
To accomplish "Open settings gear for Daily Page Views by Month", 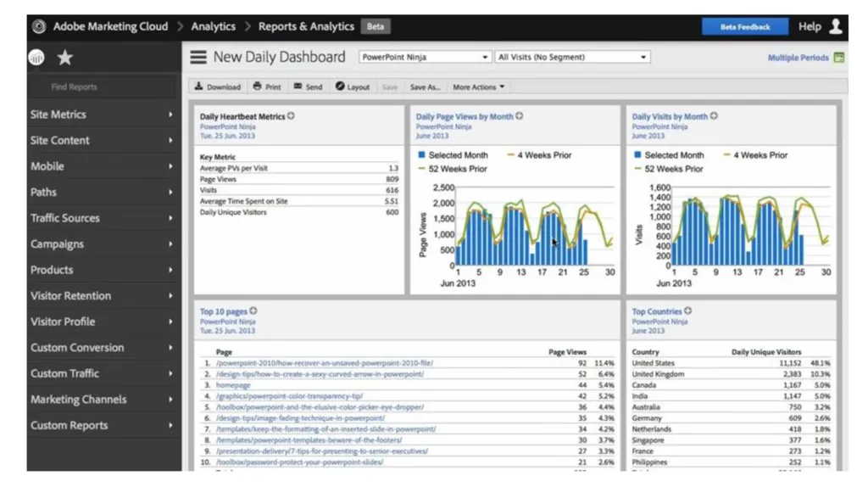I will (x=520, y=115).
